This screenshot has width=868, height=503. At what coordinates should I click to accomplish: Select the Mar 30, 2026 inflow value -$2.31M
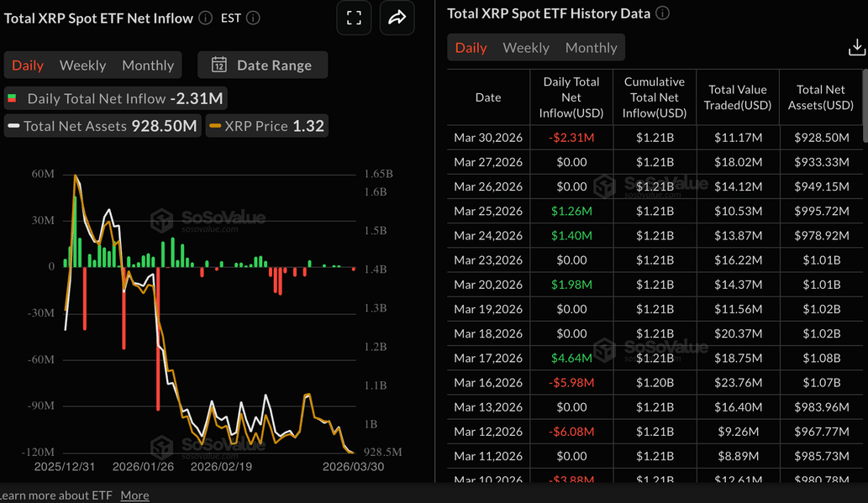pos(571,137)
